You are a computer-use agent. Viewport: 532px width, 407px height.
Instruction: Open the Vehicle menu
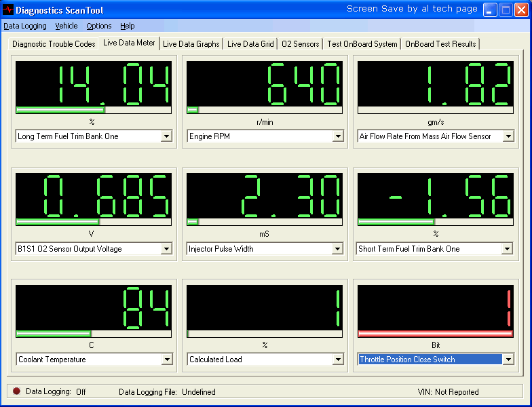tap(66, 26)
